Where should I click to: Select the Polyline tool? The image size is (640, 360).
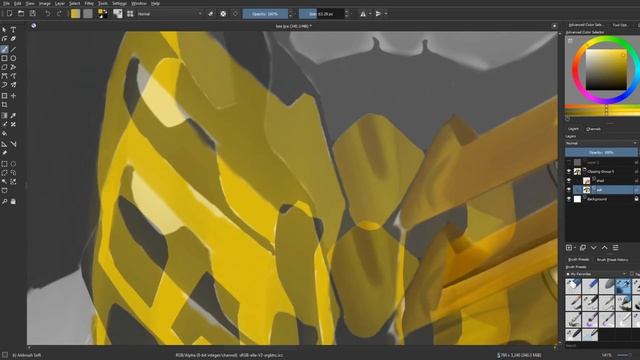(13, 67)
